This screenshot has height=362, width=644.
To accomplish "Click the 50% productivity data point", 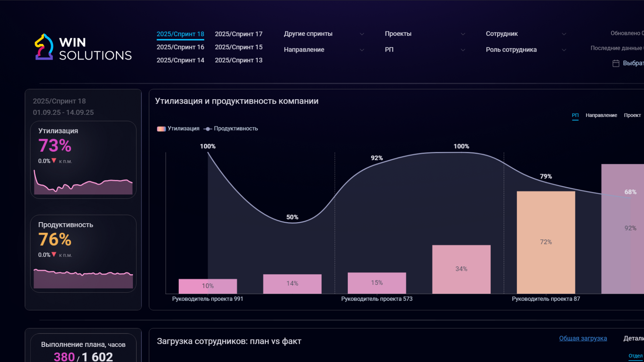I will pos(292,223).
